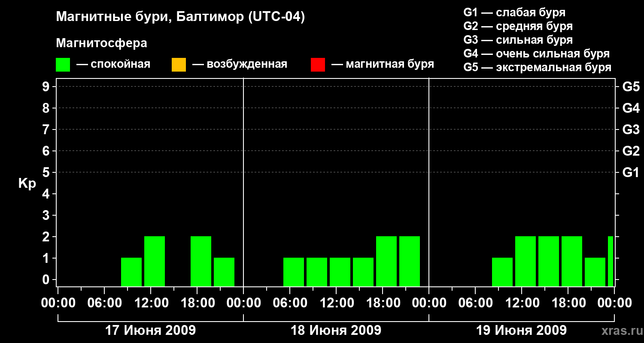
Task: Click the '18 Июня 2009' date label
Action: (x=336, y=331)
